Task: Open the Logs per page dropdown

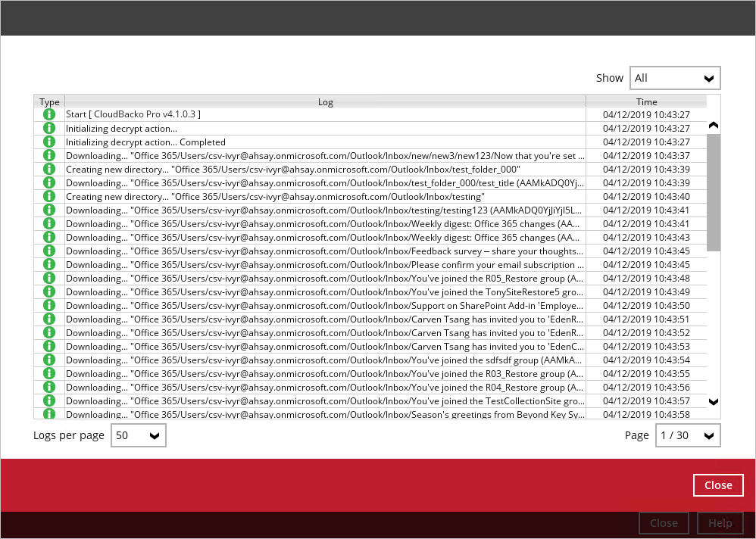Action: pyautogui.click(x=139, y=435)
